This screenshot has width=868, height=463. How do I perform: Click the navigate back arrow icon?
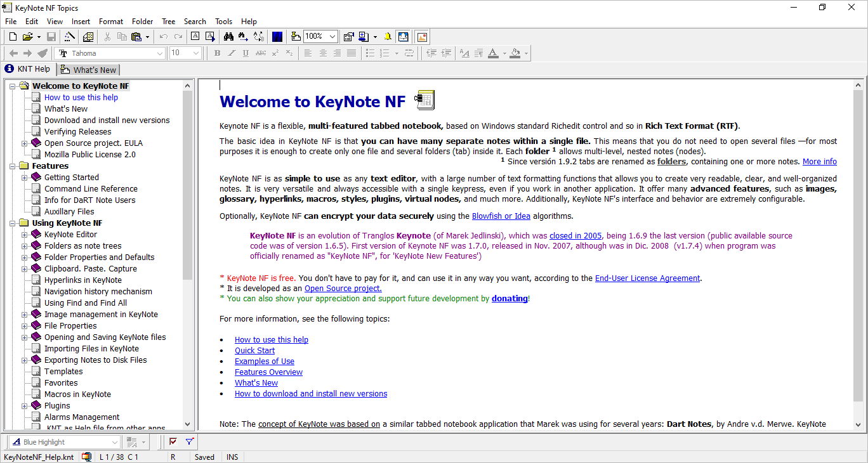(13, 53)
